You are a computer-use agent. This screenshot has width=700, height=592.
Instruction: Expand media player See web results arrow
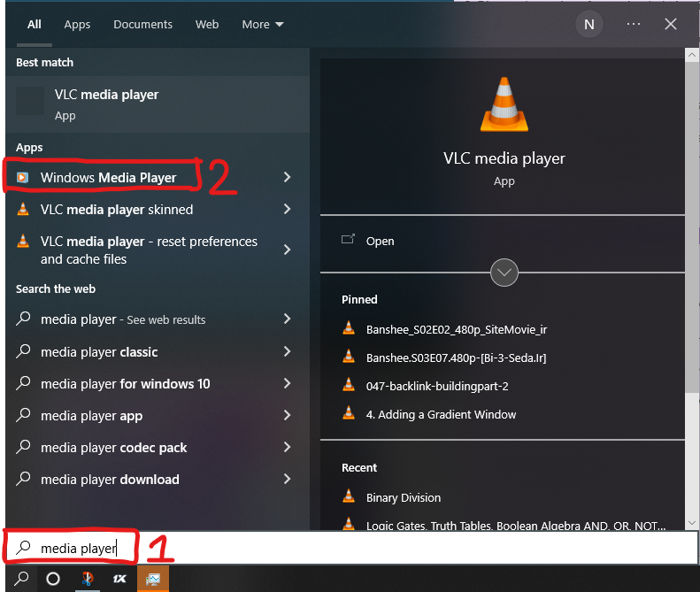pyautogui.click(x=287, y=319)
